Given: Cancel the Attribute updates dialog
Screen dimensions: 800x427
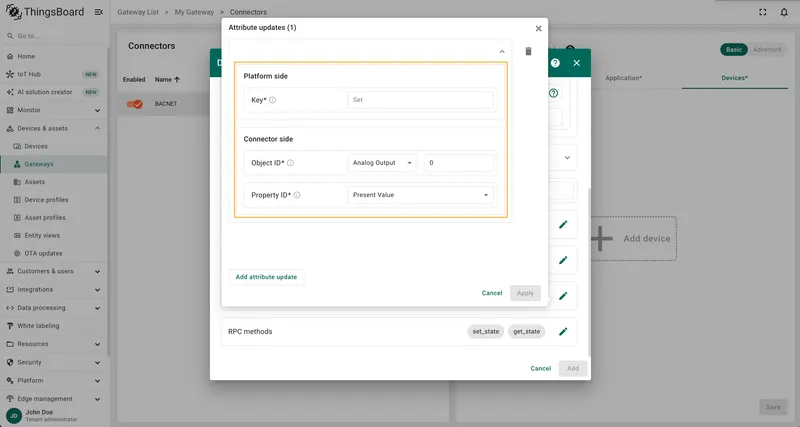Looking at the screenshot, I should pyautogui.click(x=492, y=293).
